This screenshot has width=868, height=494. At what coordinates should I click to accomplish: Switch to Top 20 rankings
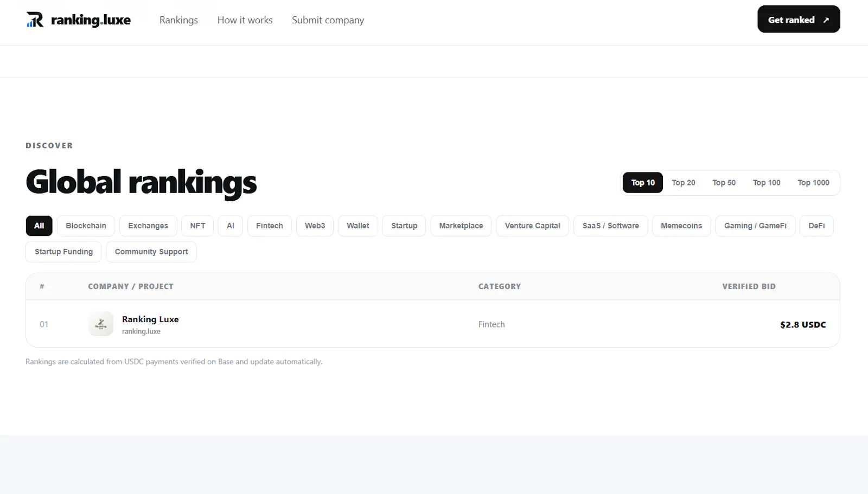click(x=684, y=183)
